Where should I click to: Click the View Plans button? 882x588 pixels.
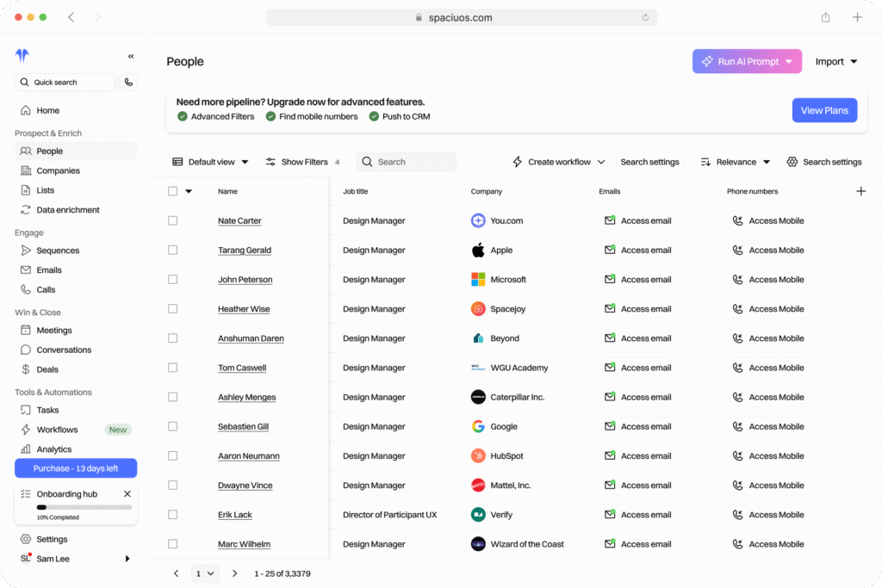click(x=824, y=110)
